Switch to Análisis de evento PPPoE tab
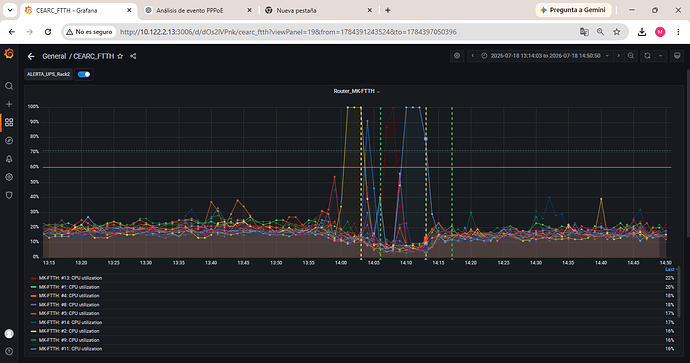Image resolution: width=690 pixels, height=363 pixels. pos(190,10)
